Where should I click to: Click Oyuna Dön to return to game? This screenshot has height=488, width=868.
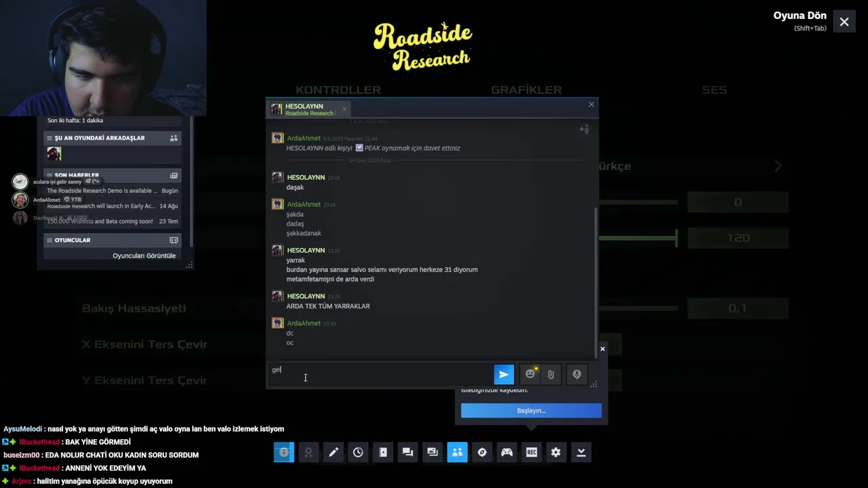point(800,16)
